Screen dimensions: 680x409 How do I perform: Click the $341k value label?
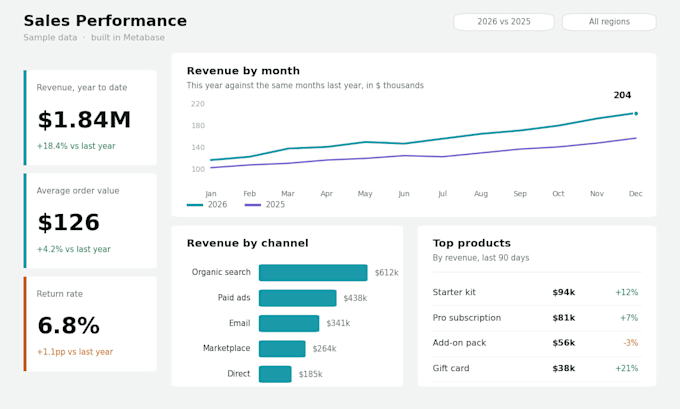338,324
